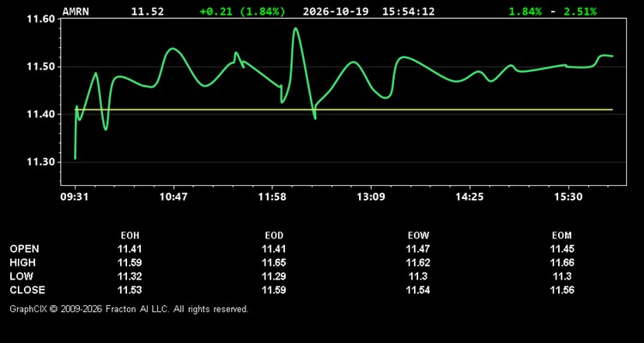Image resolution: width=644 pixels, height=343 pixels.
Task: Click EOH close value 11.53
Action: [x=130, y=290]
